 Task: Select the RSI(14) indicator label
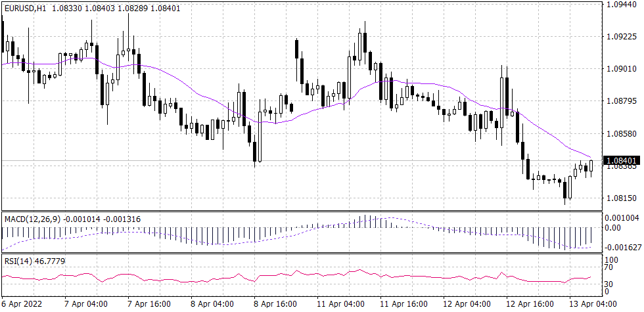18,261
